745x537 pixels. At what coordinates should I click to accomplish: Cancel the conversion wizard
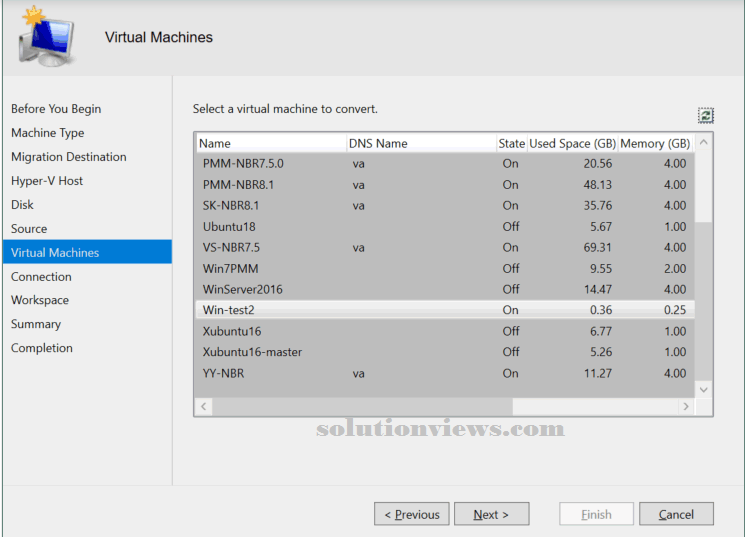click(x=676, y=514)
